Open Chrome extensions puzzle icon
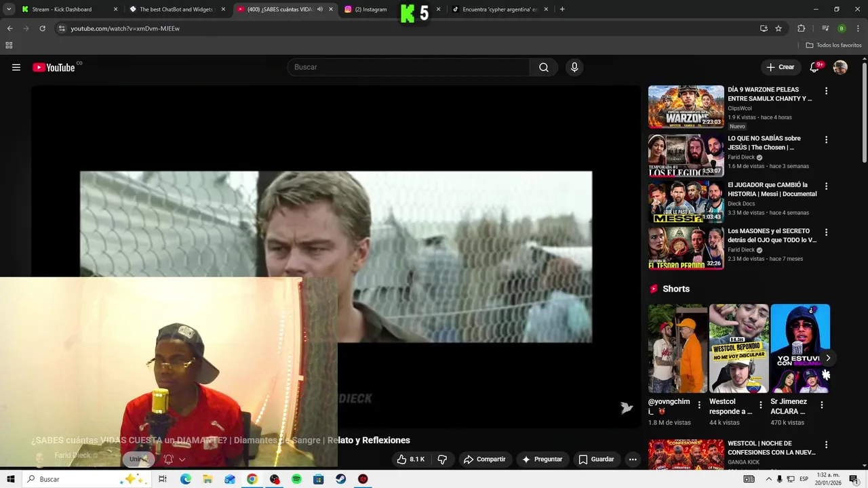Screen dimensions: 868x488 click(802, 28)
